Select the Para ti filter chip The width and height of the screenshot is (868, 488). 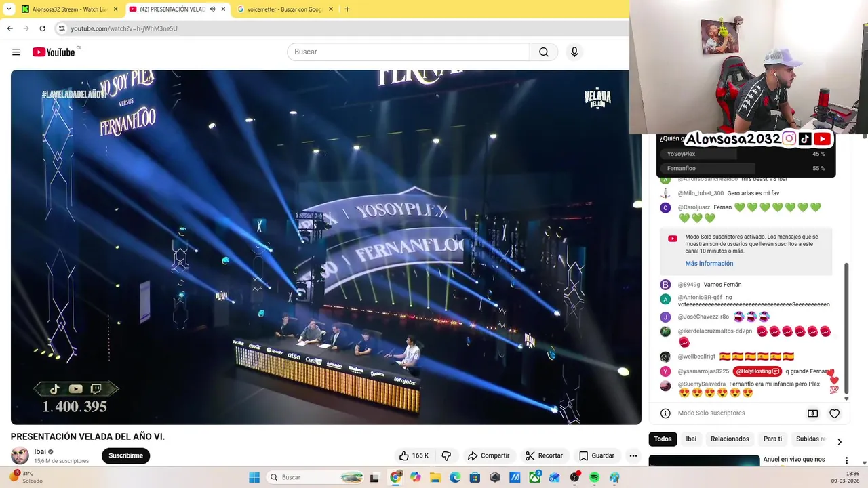[772, 439]
